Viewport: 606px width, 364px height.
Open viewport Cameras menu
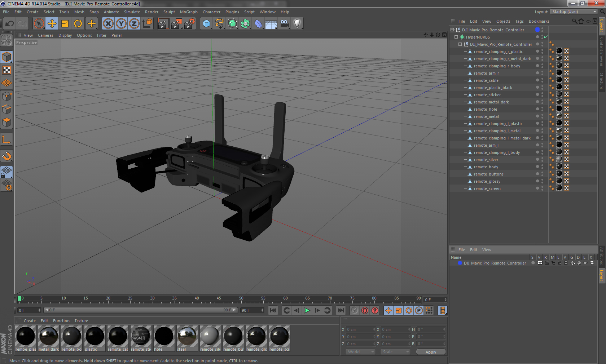[45, 35]
